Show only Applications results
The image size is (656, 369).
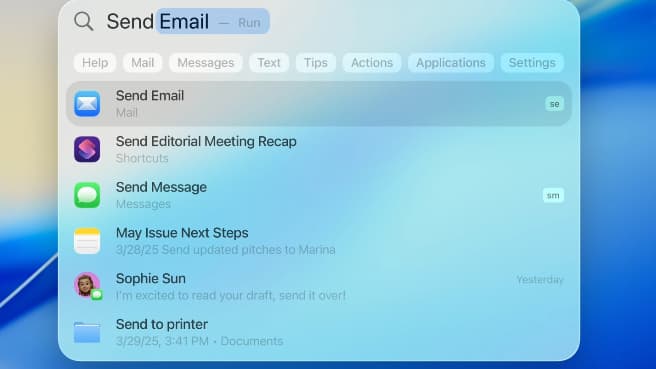pyautogui.click(x=451, y=63)
